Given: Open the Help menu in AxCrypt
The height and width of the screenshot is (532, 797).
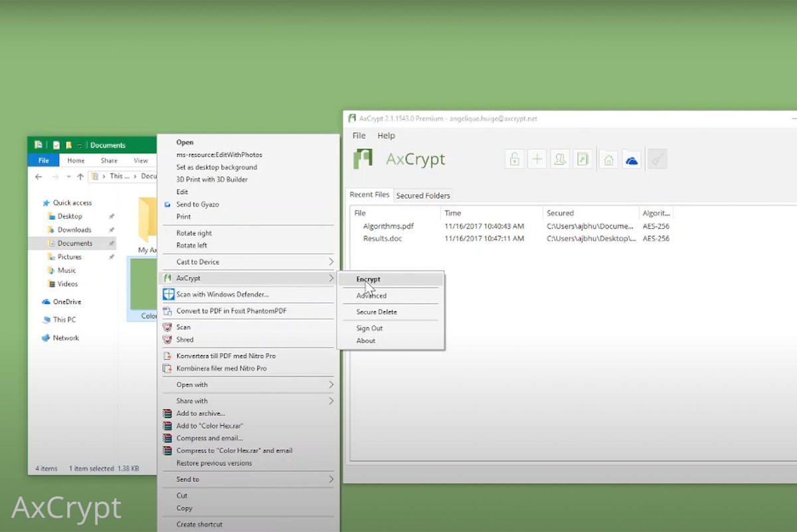Looking at the screenshot, I should pos(386,135).
